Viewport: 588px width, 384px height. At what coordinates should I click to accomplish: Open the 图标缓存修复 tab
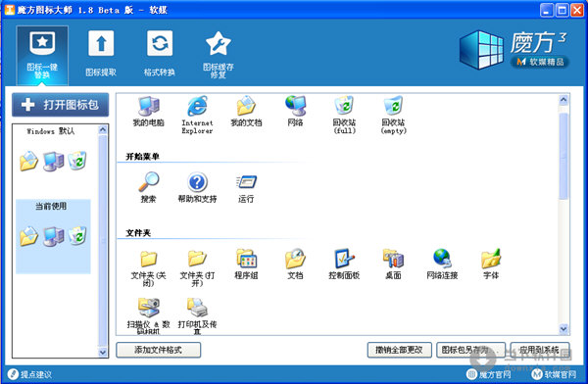pyautogui.click(x=218, y=55)
